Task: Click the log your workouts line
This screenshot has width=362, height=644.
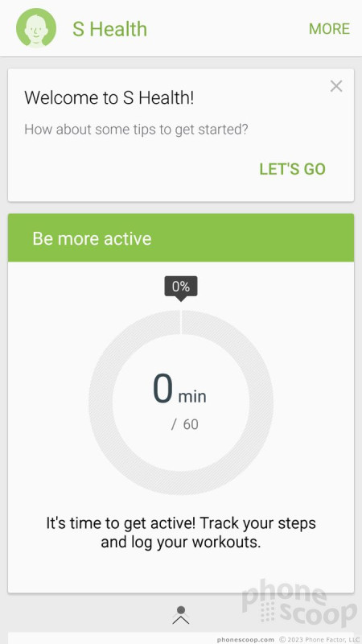Action: click(x=181, y=542)
